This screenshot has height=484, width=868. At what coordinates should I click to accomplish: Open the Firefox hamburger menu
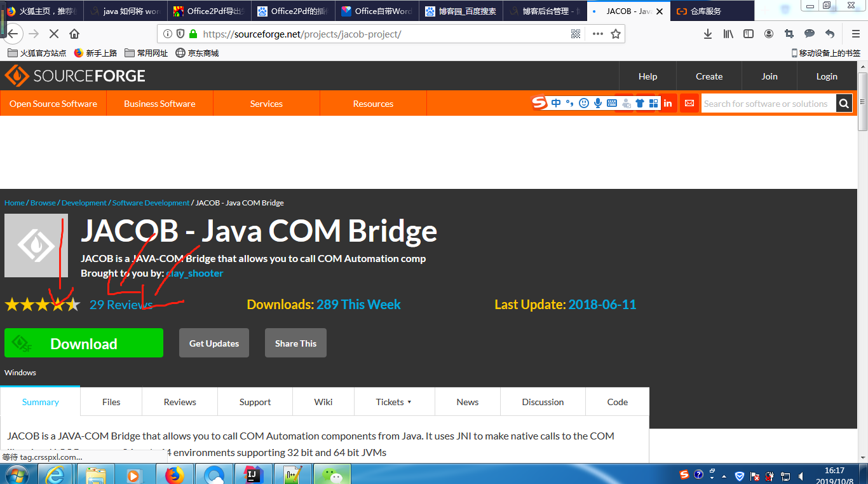855,34
